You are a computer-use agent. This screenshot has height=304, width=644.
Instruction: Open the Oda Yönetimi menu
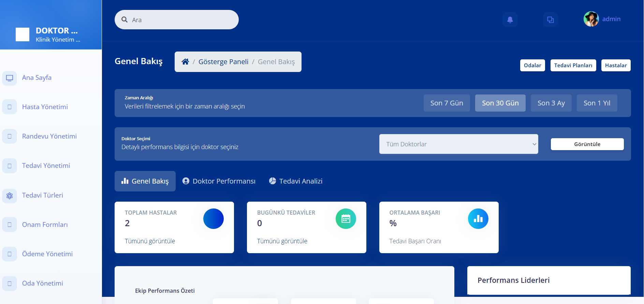(x=43, y=283)
